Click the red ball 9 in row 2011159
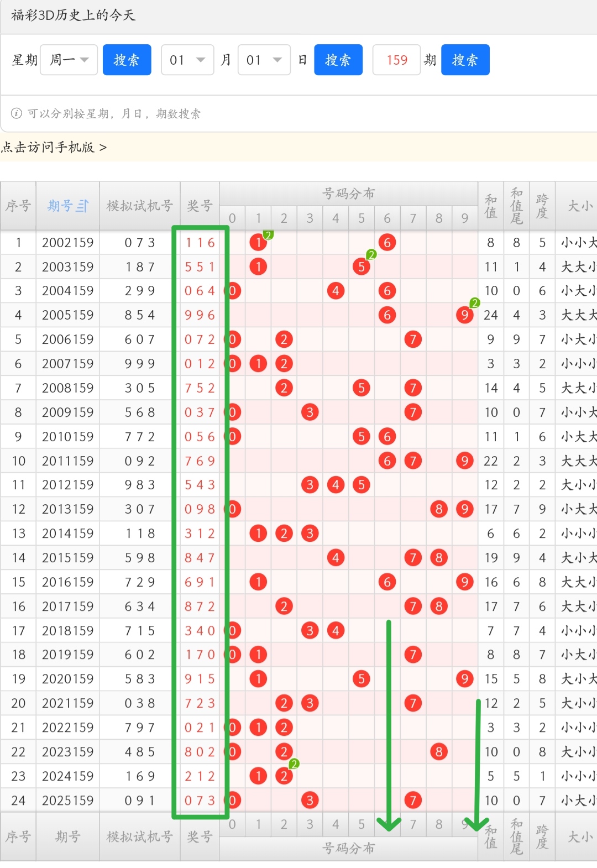This screenshot has width=597, height=868. [x=464, y=461]
